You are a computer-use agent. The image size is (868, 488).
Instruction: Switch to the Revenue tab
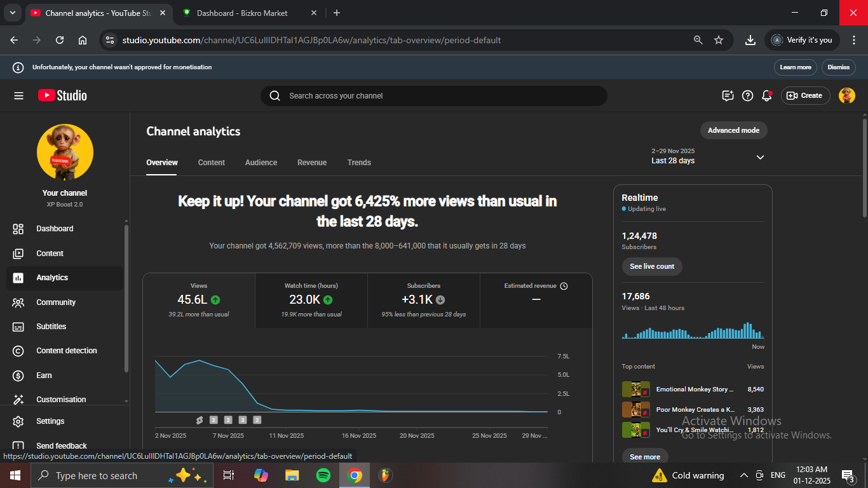(312, 163)
